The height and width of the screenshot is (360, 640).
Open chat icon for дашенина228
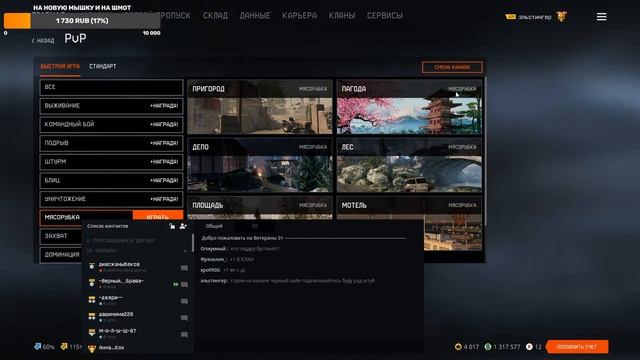[184, 318]
